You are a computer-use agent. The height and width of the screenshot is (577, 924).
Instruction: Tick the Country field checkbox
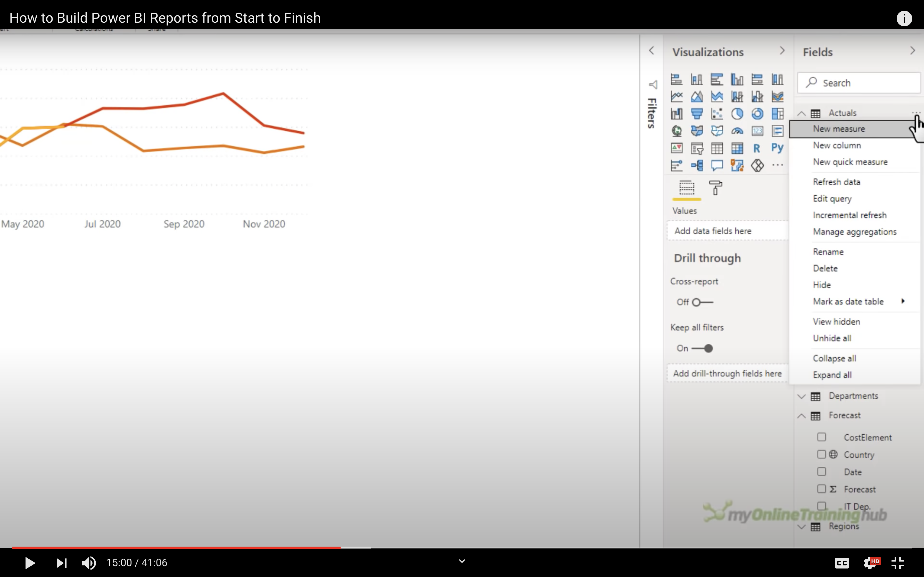(x=822, y=454)
